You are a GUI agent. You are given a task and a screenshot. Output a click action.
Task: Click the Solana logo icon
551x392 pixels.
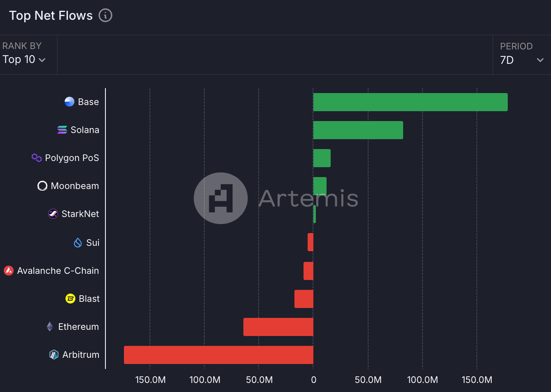coord(62,130)
